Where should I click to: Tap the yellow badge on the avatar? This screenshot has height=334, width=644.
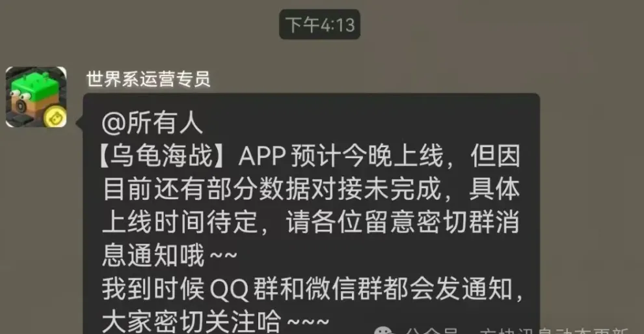pos(55,117)
